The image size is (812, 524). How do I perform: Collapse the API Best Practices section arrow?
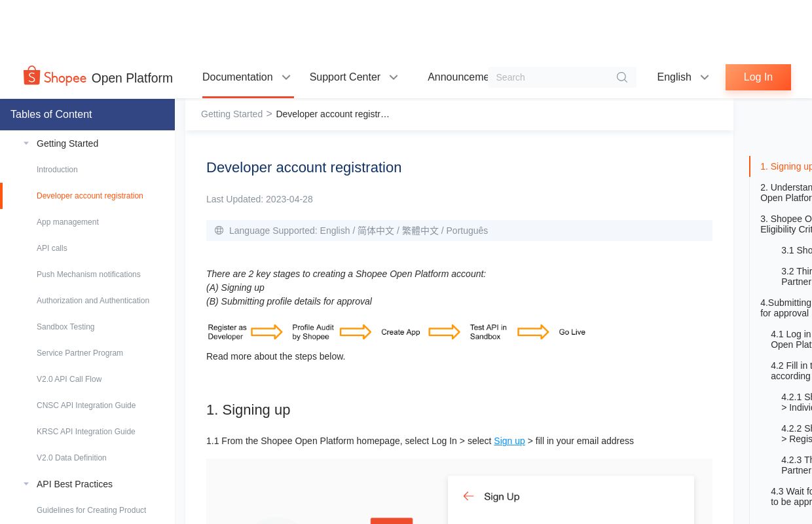click(x=26, y=484)
